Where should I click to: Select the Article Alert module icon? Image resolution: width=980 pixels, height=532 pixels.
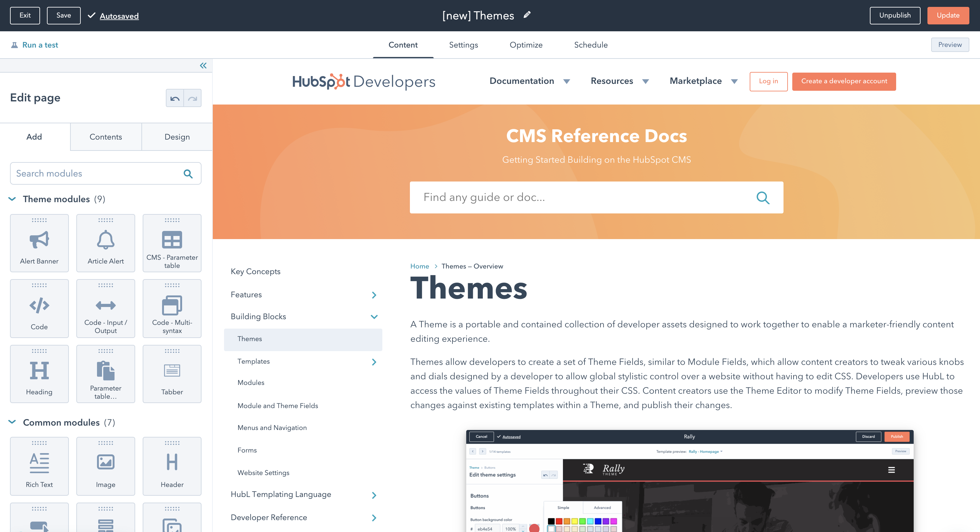pyautogui.click(x=105, y=240)
